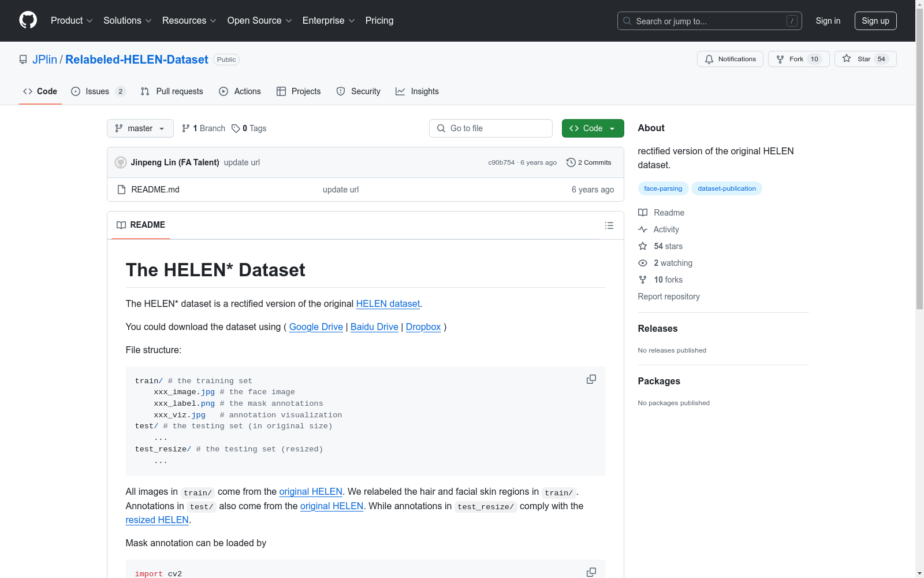924x578 pixels.
Task: View the 1 Branch link
Action: [203, 128]
